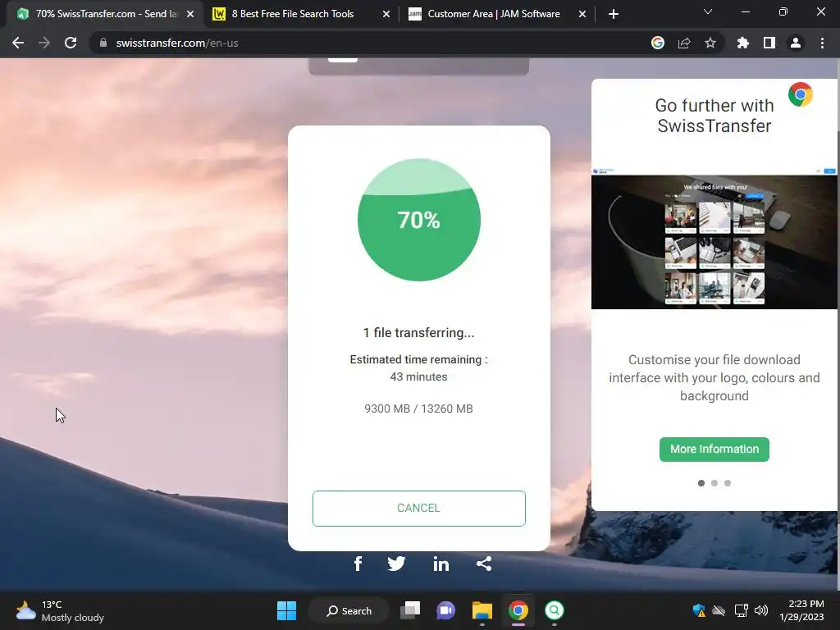The height and width of the screenshot is (630, 840).
Task: Close the SwissTransfer tab
Action: point(190,14)
